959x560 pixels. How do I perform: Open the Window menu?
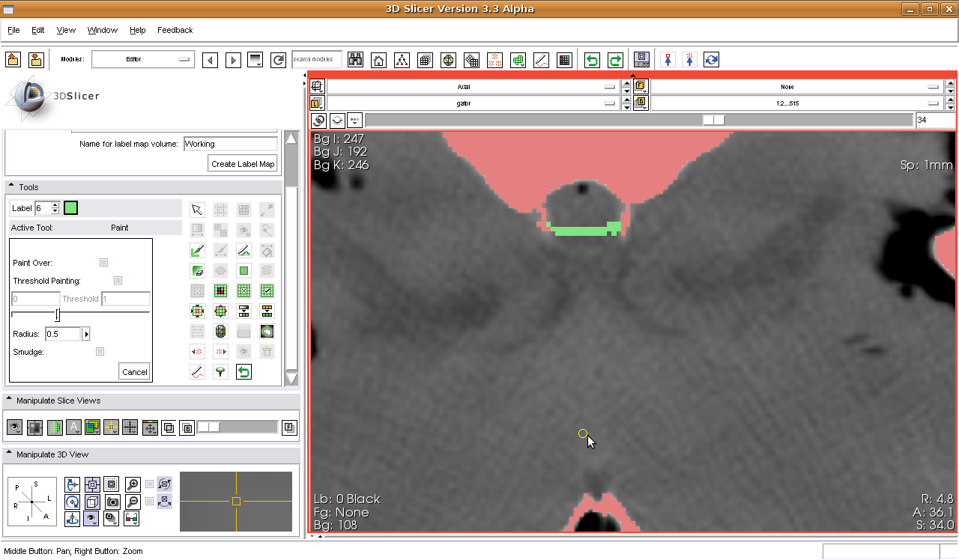pyautogui.click(x=103, y=30)
